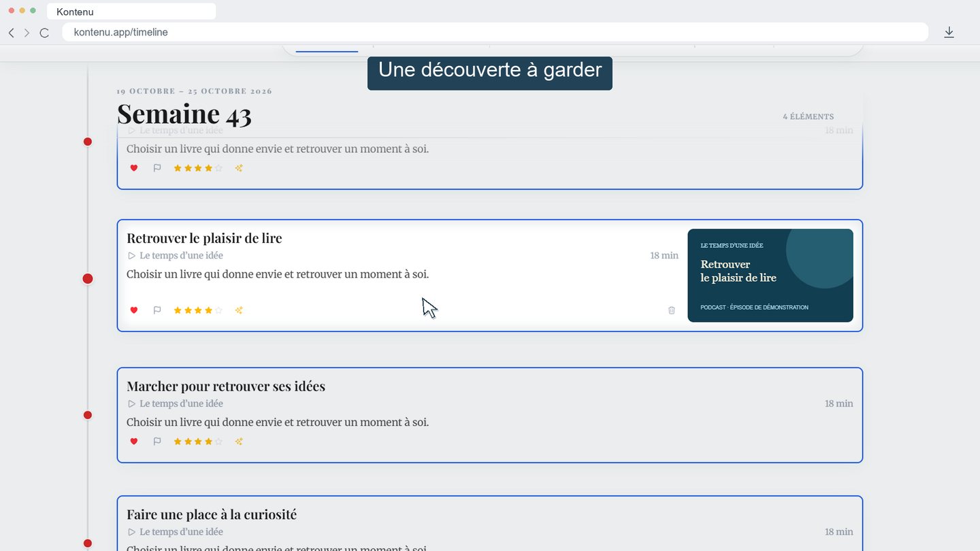Screen dimensions: 980x551
Task: Flag the Marcher pour retrouver ses idées card
Action: [x=157, y=441]
